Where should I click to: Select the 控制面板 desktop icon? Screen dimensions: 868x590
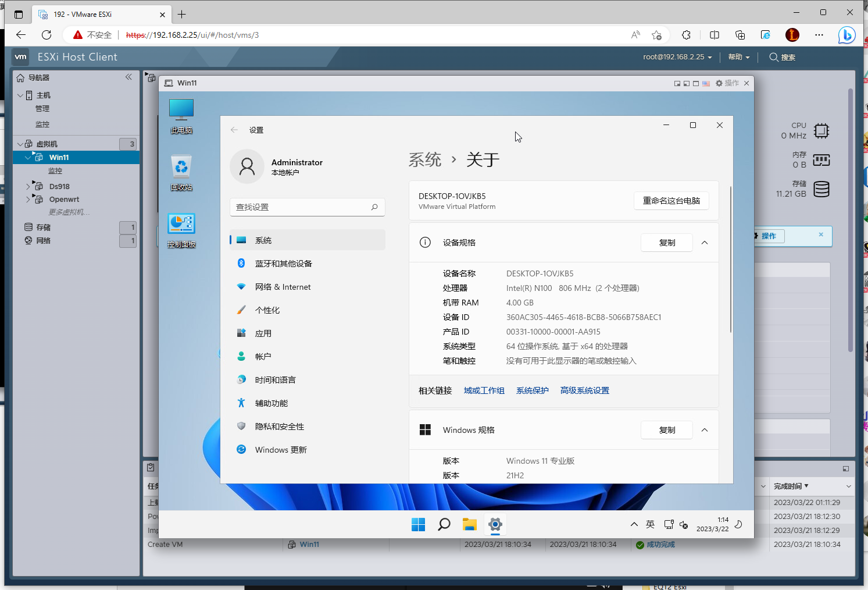tap(181, 230)
